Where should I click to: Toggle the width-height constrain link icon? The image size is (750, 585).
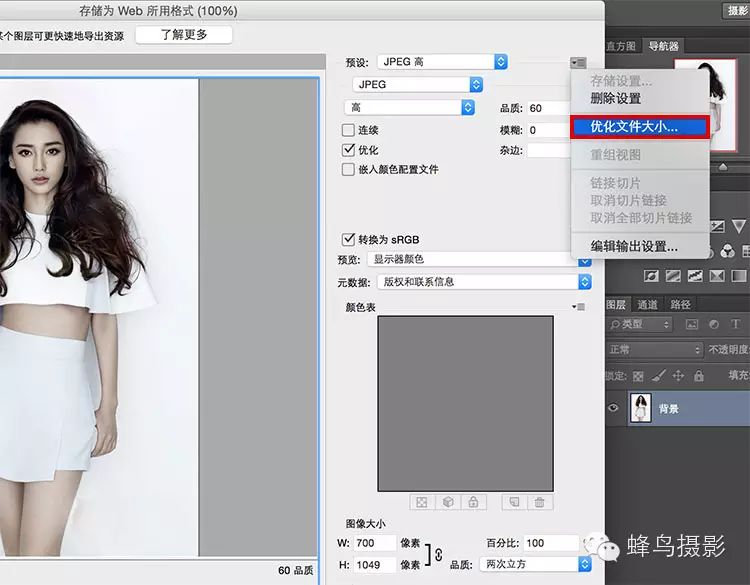coord(439,554)
